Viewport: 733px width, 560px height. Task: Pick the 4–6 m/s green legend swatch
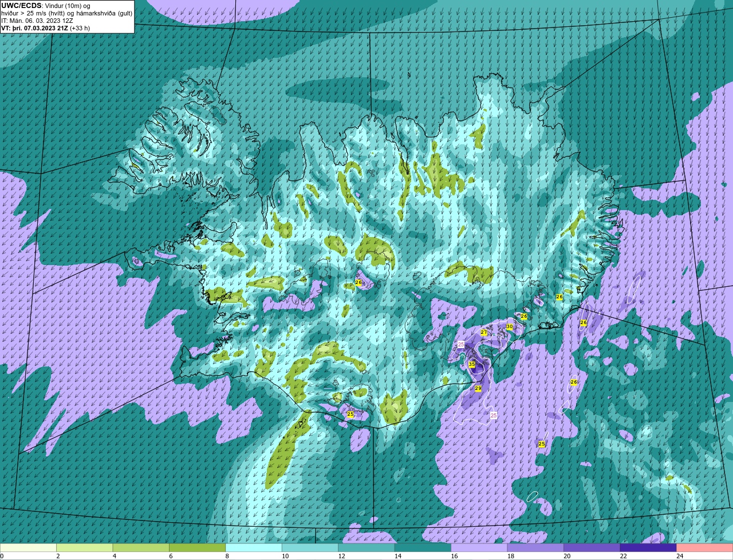(141, 548)
